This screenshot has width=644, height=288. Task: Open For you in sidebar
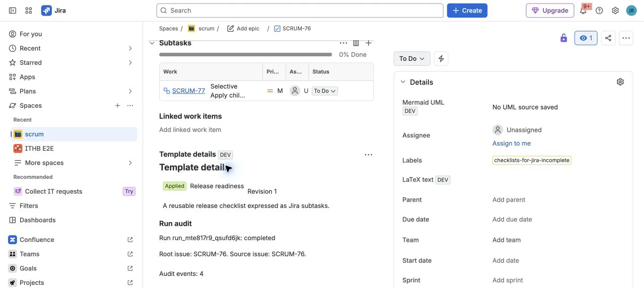tap(73, 34)
